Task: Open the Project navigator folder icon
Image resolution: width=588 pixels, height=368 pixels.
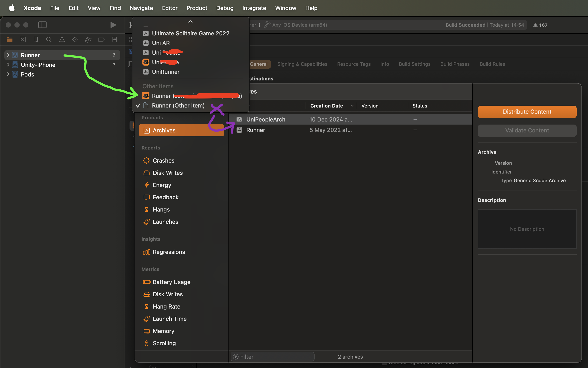Action: coord(9,39)
